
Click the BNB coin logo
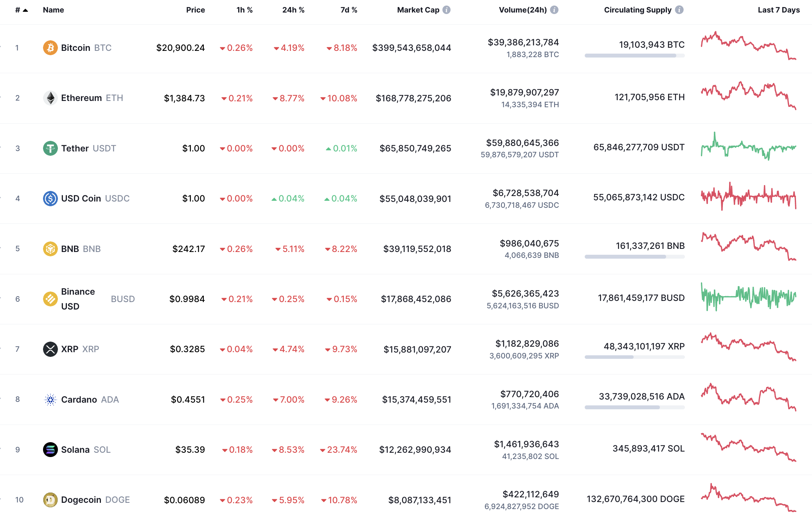pos(50,248)
